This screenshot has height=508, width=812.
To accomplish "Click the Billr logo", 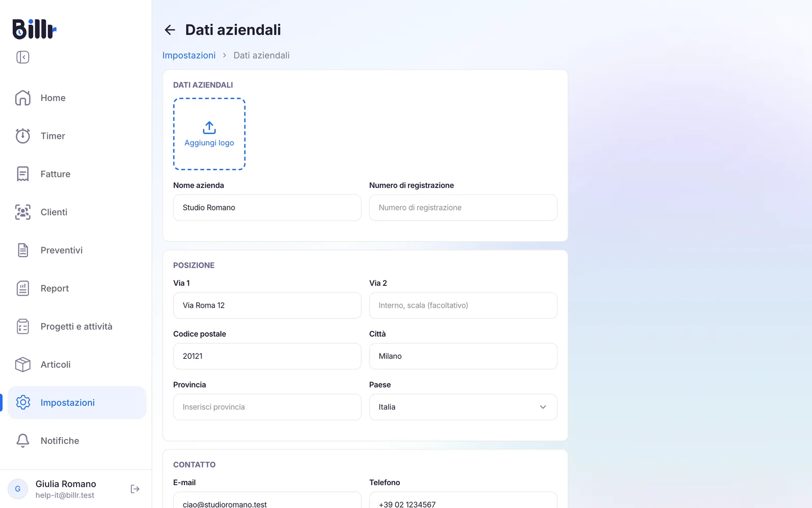I will tap(34, 29).
